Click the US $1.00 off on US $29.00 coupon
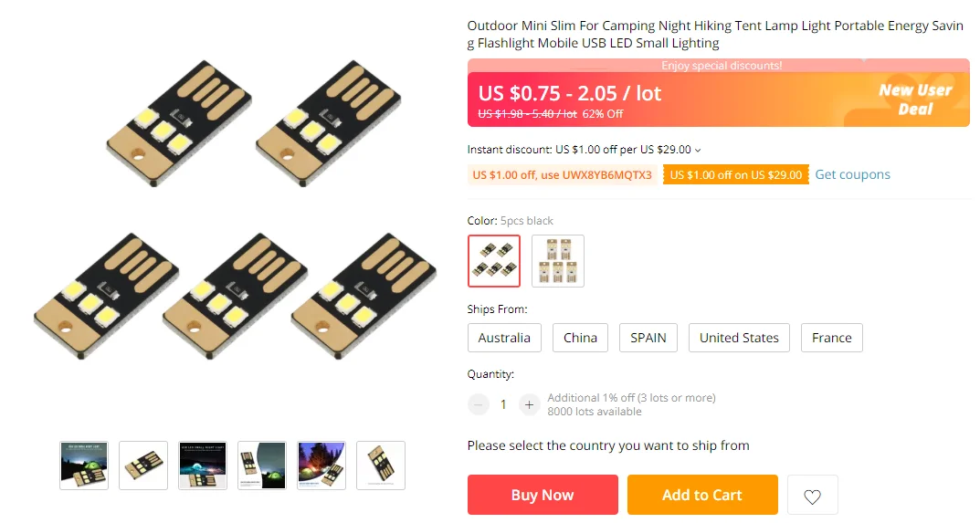Image resolution: width=980 pixels, height=523 pixels. click(735, 175)
